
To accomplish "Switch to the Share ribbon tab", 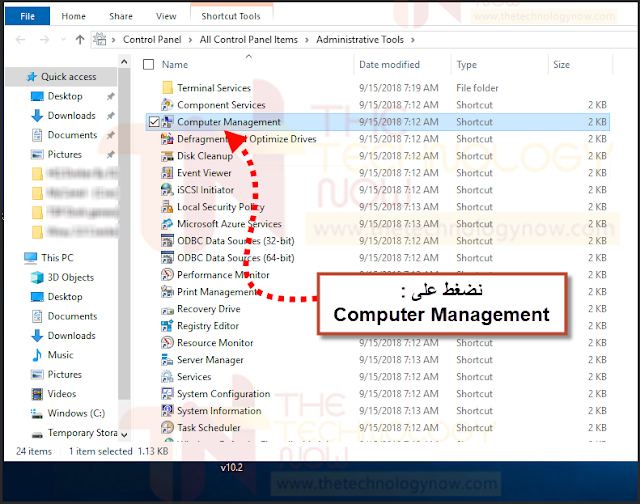I will pyautogui.click(x=121, y=16).
